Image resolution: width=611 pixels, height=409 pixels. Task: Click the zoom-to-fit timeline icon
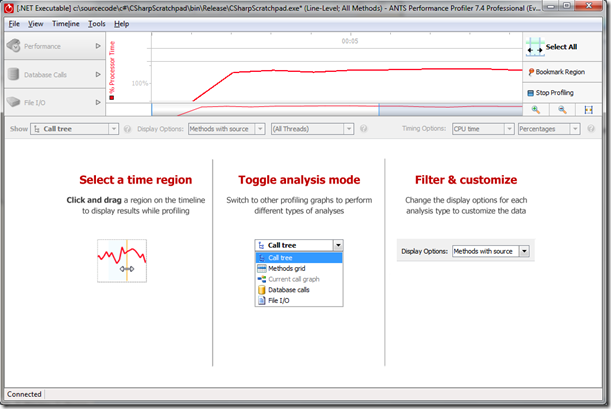click(x=588, y=110)
